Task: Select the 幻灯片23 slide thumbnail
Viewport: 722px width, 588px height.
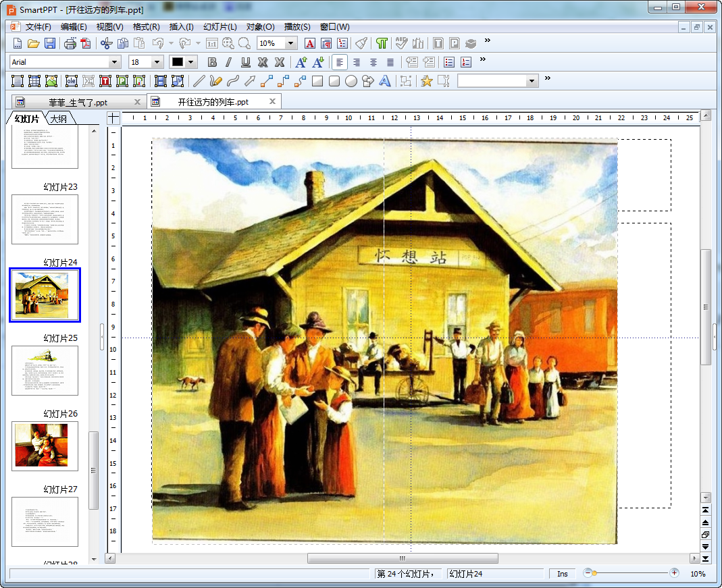Action: click(x=45, y=219)
